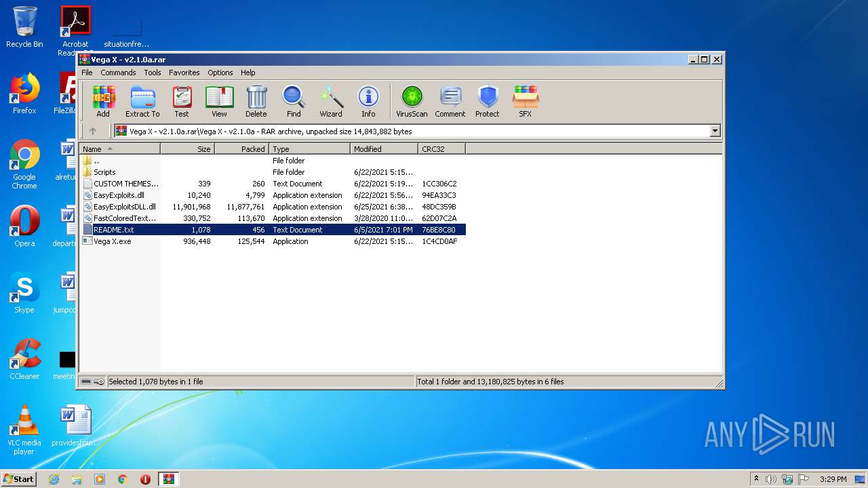Open Firefox desktop shortcut
Screen dimensions: 868x488
click(24, 94)
